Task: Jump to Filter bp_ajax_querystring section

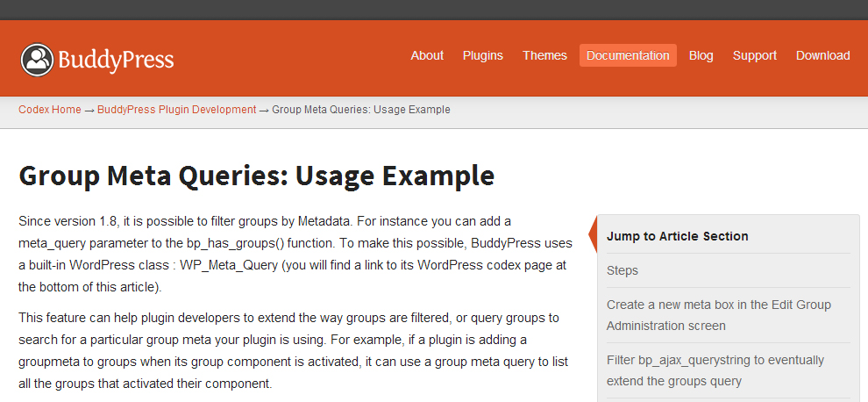Action: 715,370
